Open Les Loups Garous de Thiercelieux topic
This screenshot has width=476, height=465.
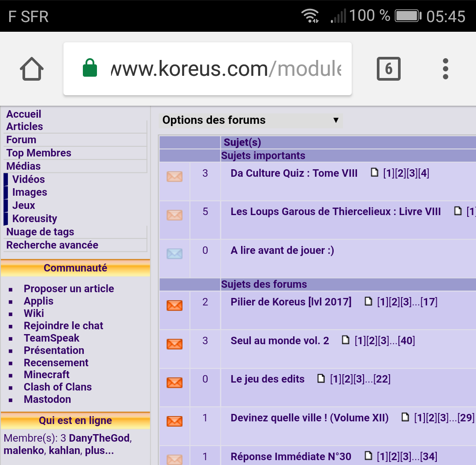click(335, 212)
